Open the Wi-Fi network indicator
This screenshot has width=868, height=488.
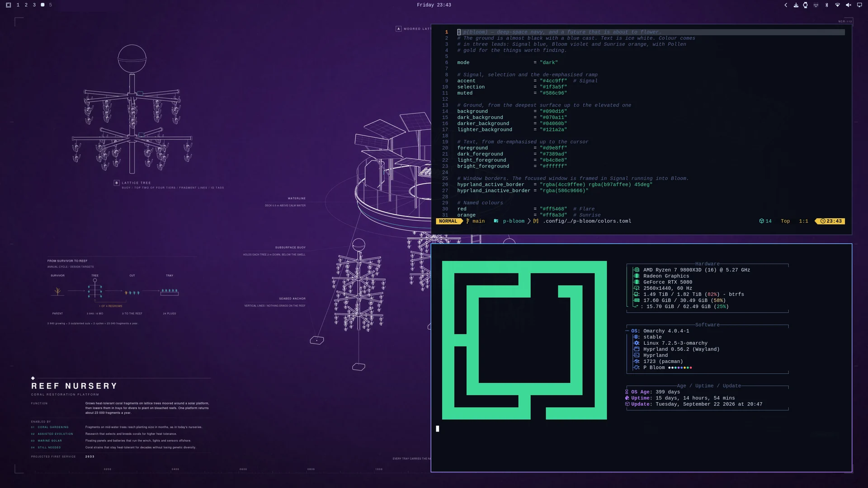tap(837, 5)
